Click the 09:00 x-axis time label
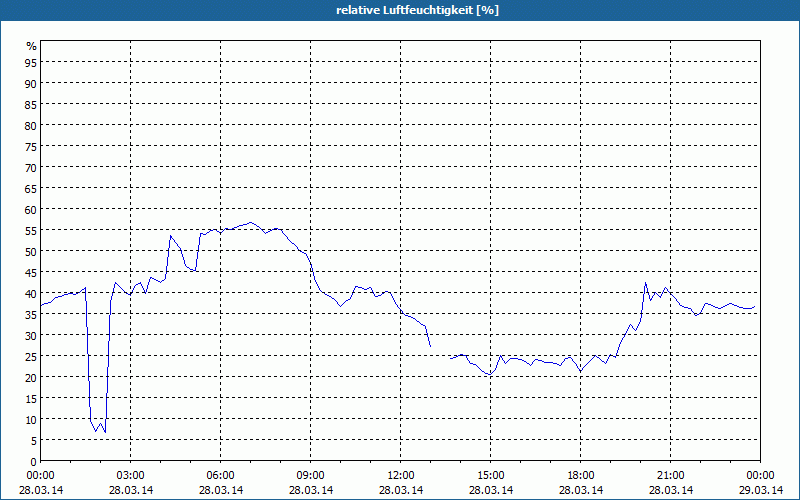The width and height of the screenshot is (800, 500). tap(311, 476)
